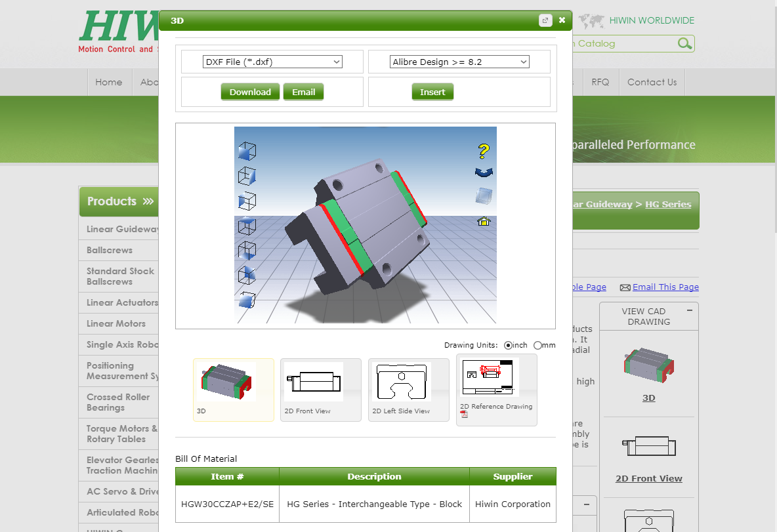Click item number HGW30CCZAP+E2/SE
Viewport: 777px width, 532px height.
228,504
